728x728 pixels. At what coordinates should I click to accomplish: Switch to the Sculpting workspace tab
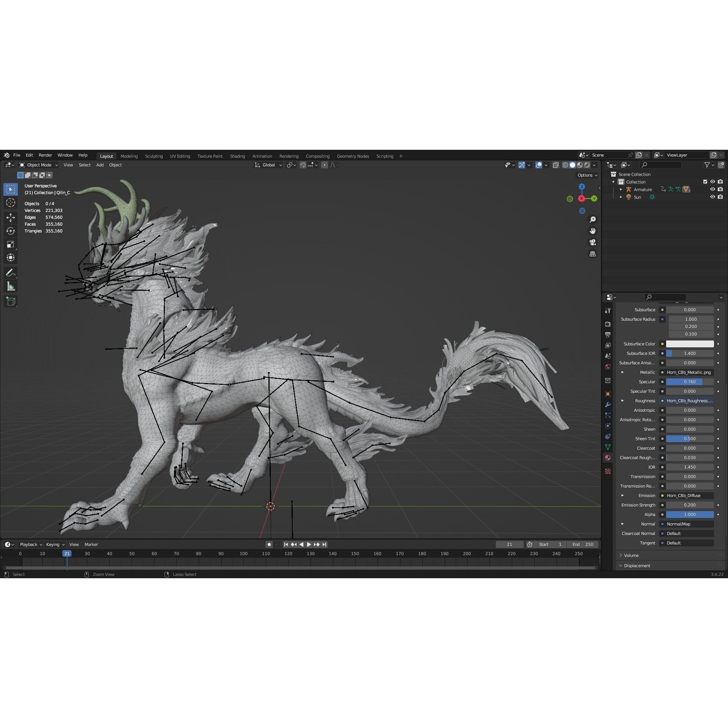coord(154,156)
